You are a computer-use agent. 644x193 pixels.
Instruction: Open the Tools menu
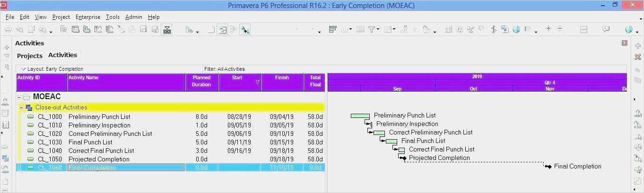[113, 17]
